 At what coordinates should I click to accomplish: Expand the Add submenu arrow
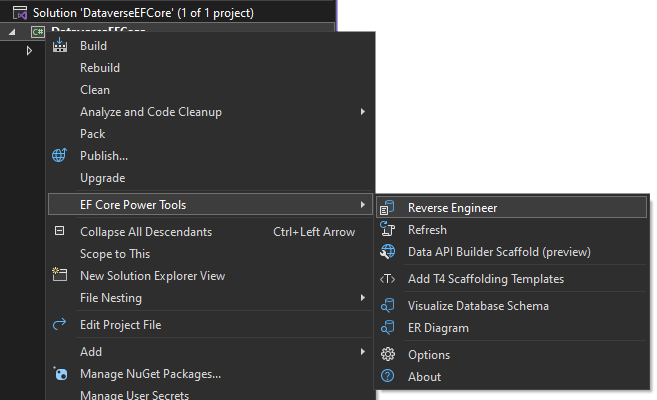(362, 352)
